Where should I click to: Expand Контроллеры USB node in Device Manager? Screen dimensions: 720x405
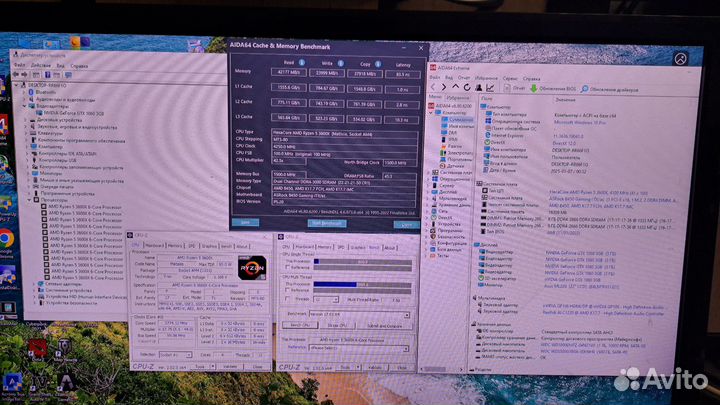click(27, 160)
